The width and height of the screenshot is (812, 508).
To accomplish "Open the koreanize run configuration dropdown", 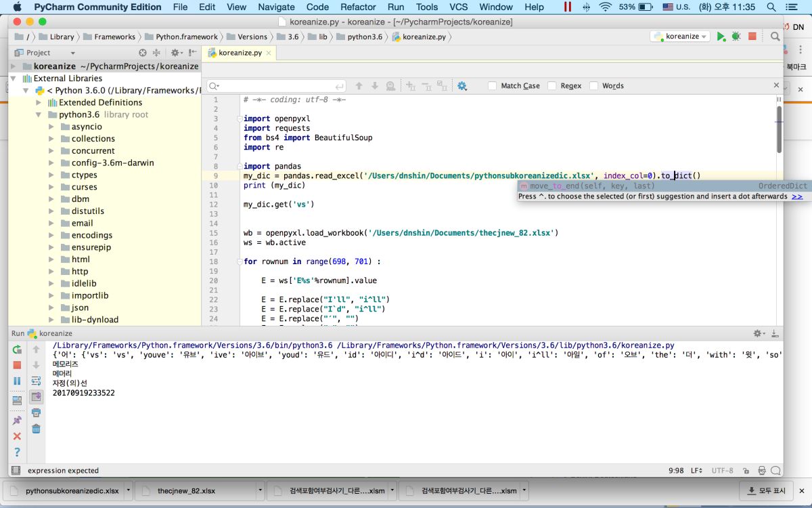I will (680, 37).
